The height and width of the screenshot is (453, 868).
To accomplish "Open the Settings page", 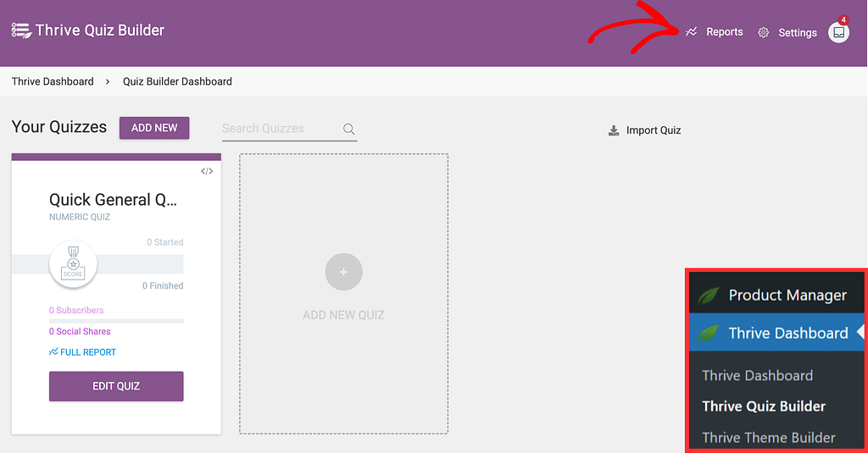I will pyautogui.click(x=797, y=33).
